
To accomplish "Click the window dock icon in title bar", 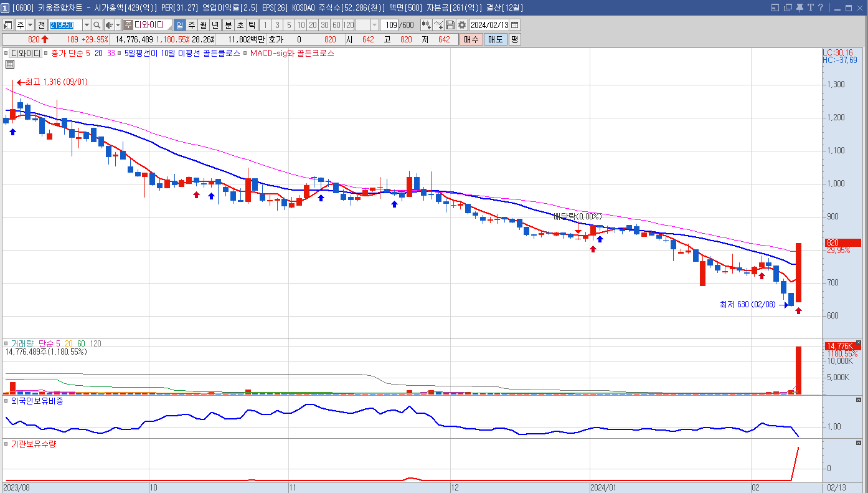I will tap(775, 7).
